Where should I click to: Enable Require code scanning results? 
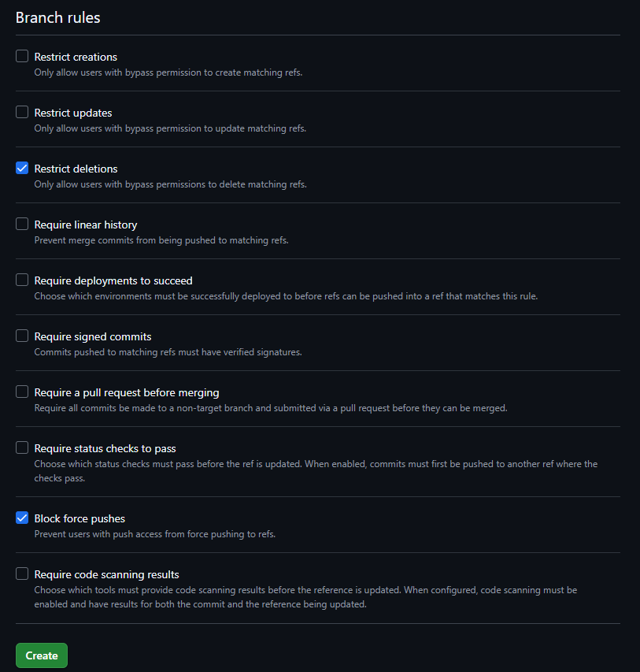click(22, 574)
